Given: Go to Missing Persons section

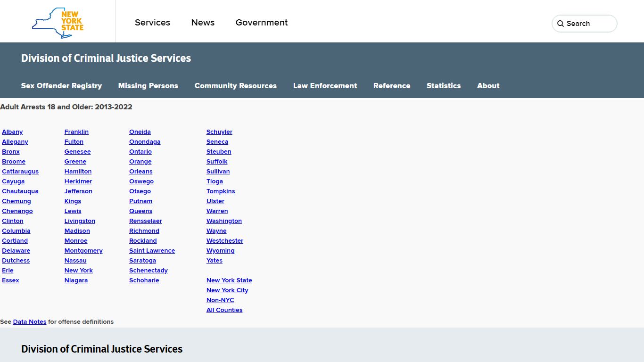Looking at the screenshot, I should click(x=148, y=86).
